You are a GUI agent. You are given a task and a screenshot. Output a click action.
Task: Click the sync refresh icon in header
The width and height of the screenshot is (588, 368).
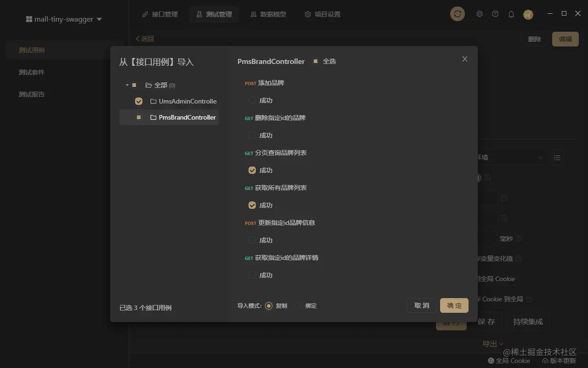coord(458,14)
